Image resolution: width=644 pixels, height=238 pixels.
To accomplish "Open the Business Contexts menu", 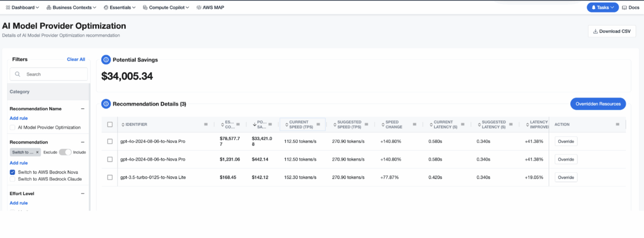I will tap(71, 8).
